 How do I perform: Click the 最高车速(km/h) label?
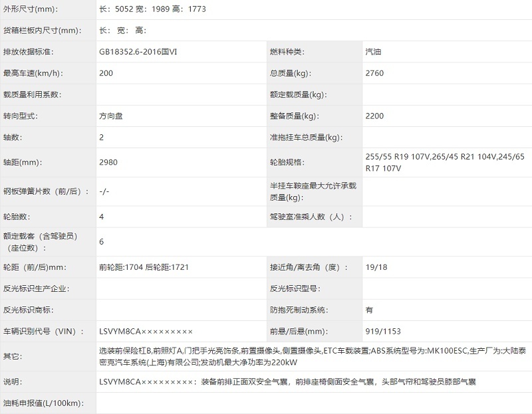click(x=33, y=73)
